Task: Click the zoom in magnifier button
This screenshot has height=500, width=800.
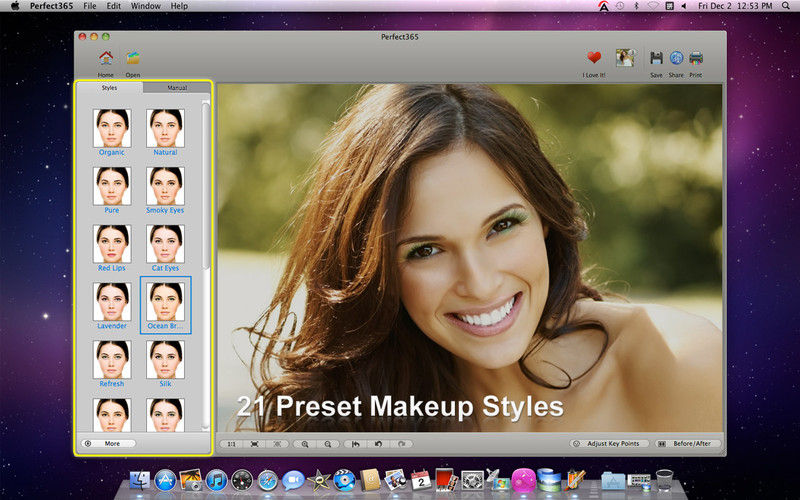Action: coord(305,443)
